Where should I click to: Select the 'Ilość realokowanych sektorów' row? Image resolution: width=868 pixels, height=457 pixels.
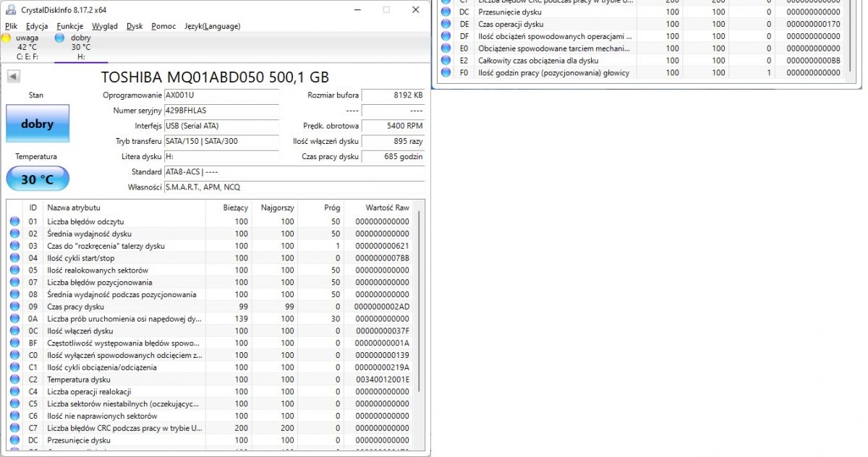(x=210, y=270)
